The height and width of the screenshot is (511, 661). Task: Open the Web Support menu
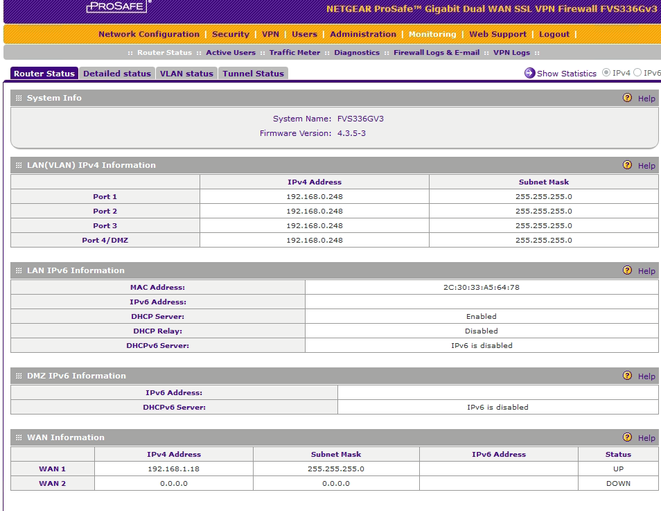pos(498,34)
